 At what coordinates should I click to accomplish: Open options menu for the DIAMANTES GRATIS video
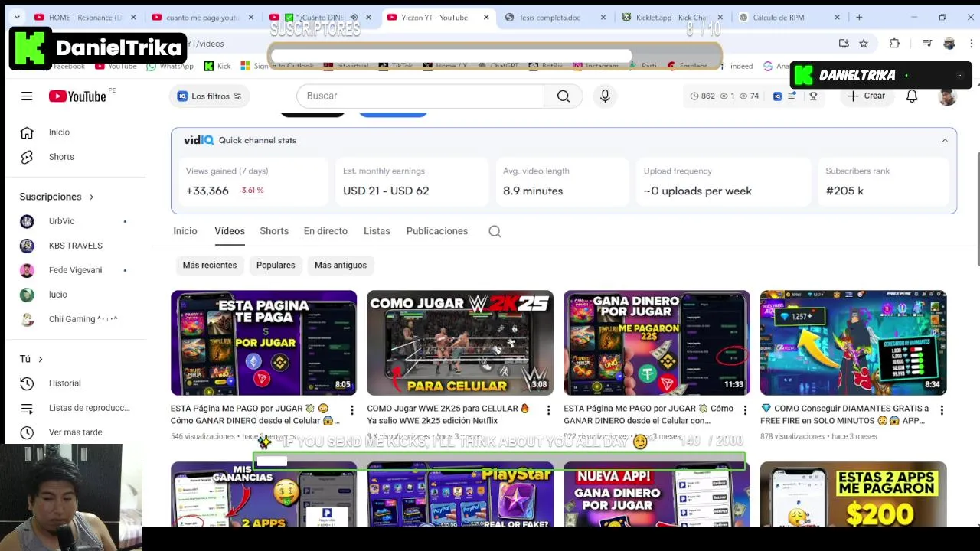point(942,411)
